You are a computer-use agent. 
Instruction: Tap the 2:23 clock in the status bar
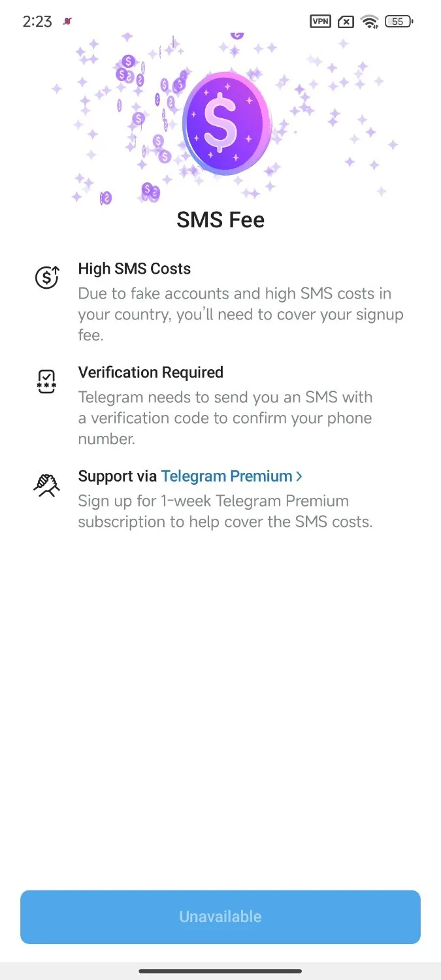click(37, 22)
